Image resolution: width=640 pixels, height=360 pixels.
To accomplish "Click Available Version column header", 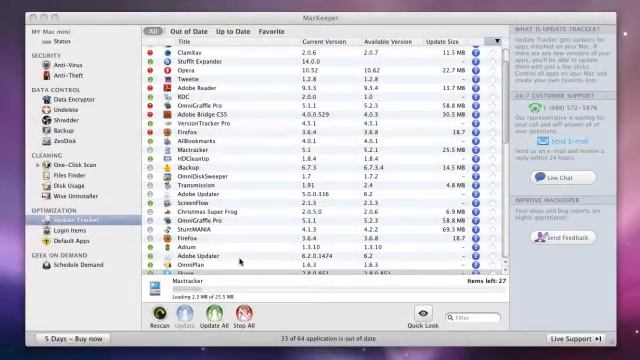I will click(388, 42).
